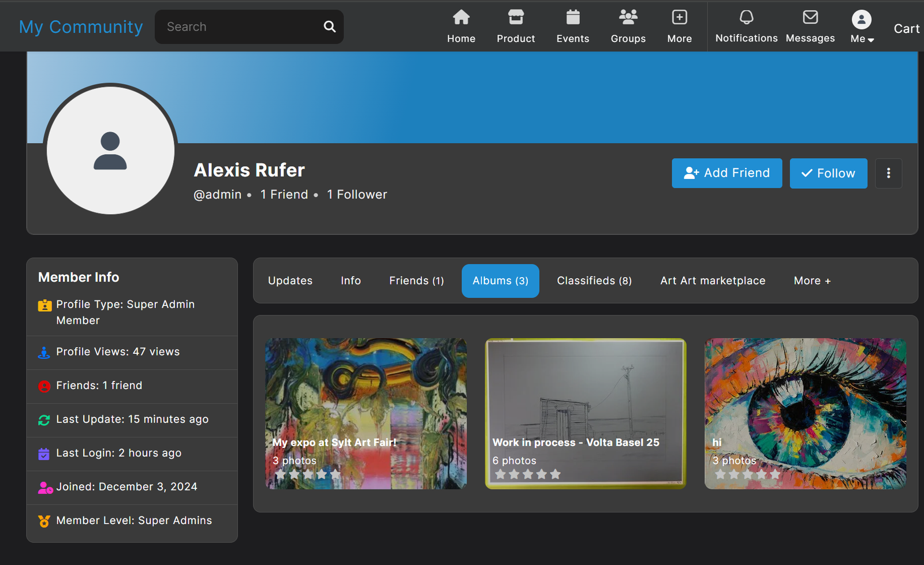Viewport: 924px width, 565px height.
Task: Click into the Search input field
Action: point(240,27)
